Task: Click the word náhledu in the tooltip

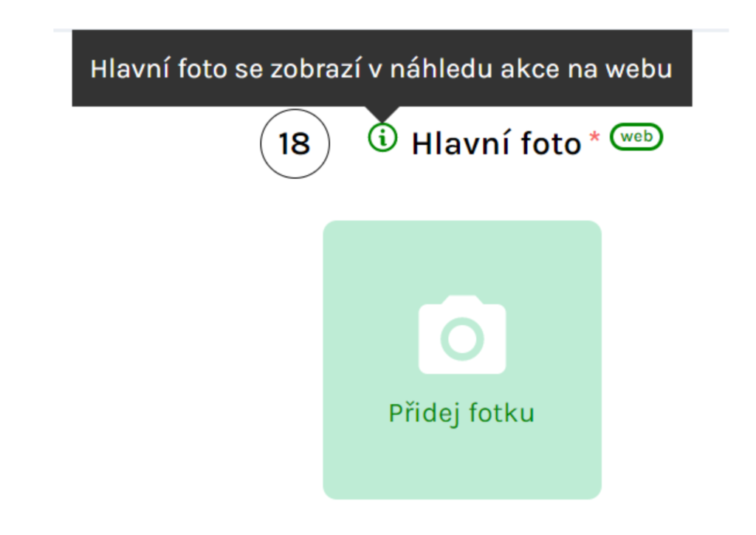Action: 441,69
